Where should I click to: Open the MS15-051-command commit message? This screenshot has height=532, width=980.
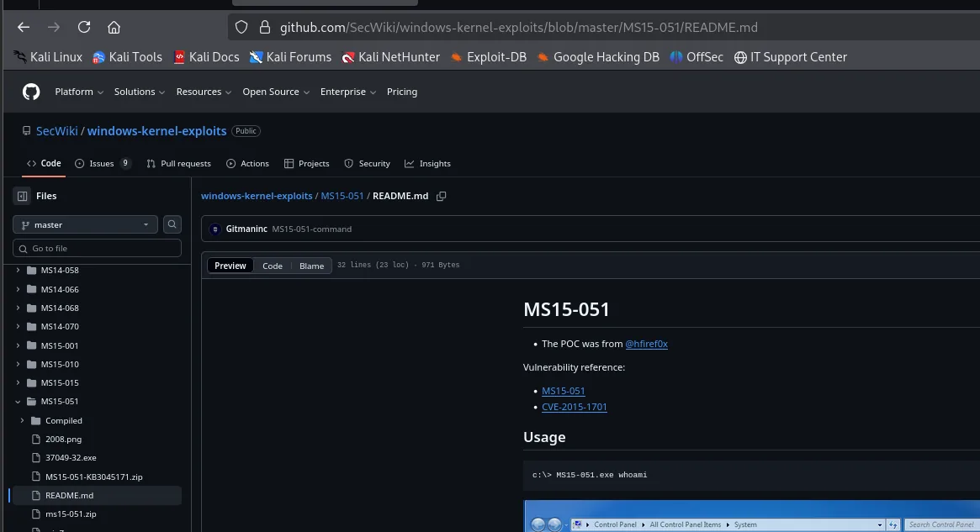click(x=312, y=229)
